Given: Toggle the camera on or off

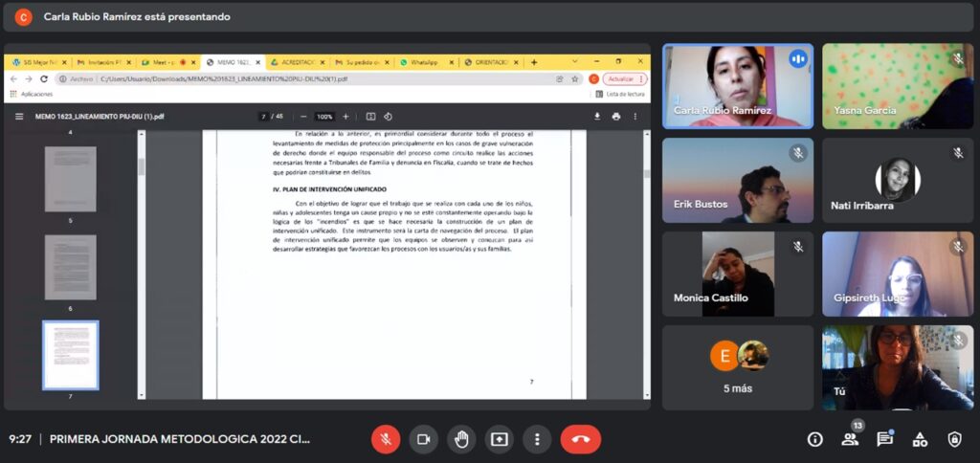Looking at the screenshot, I should click(423, 439).
